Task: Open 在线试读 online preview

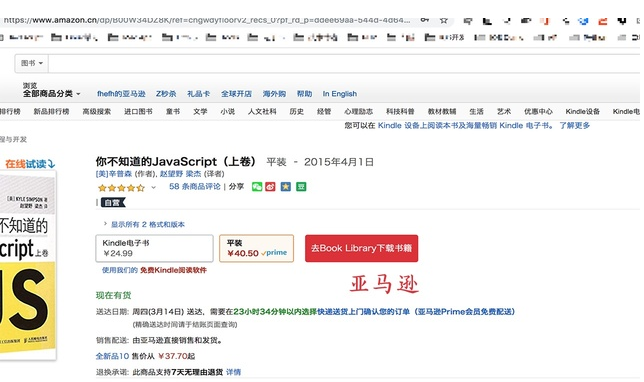Action: coord(30,164)
